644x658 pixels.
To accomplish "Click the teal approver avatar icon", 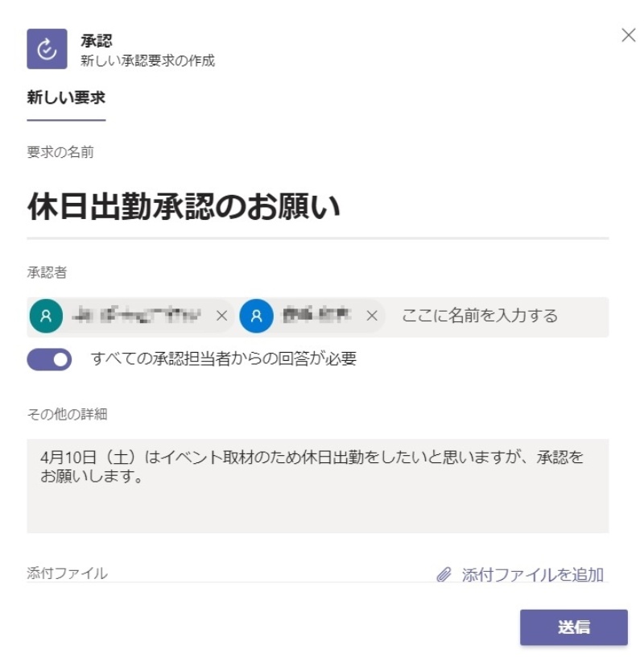I will pos(46,316).
